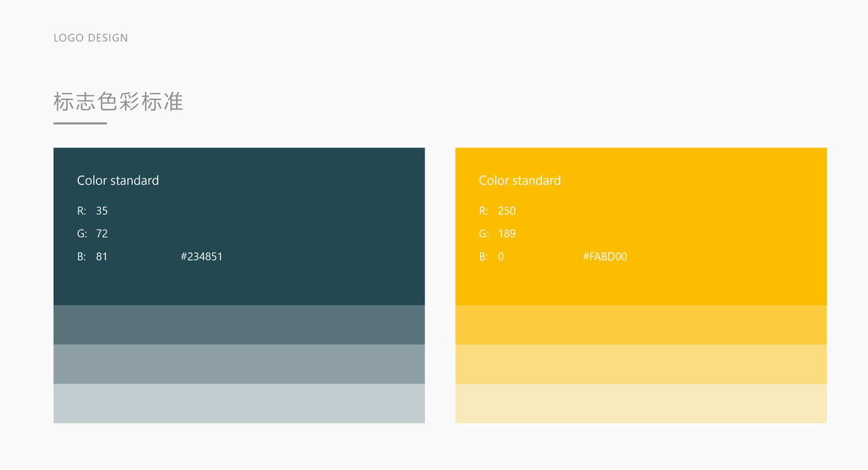Click the R value 35

(x=102, y=211)
